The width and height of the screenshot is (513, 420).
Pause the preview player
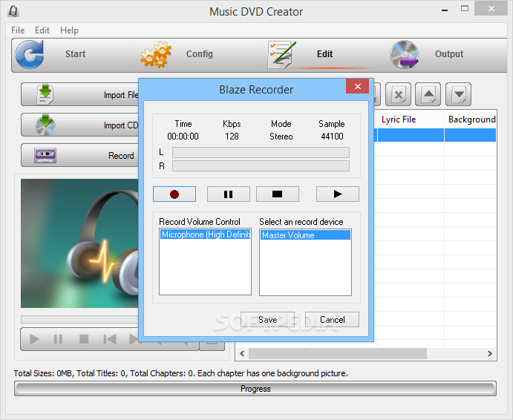point(58,339)
